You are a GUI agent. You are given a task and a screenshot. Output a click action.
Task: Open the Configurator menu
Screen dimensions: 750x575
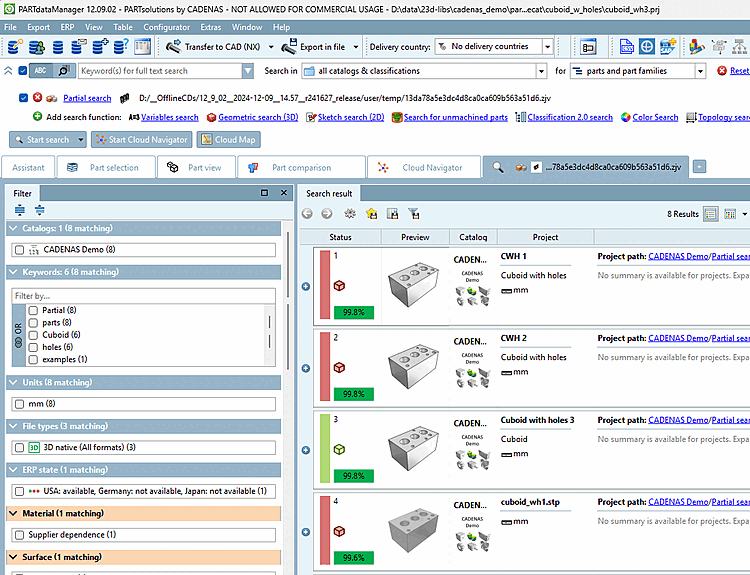coord(166,27)
